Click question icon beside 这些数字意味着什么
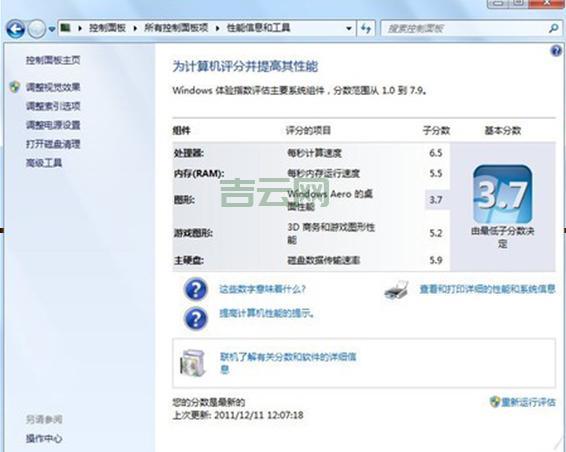The image size is (566, 452). [x=196, y=290]
